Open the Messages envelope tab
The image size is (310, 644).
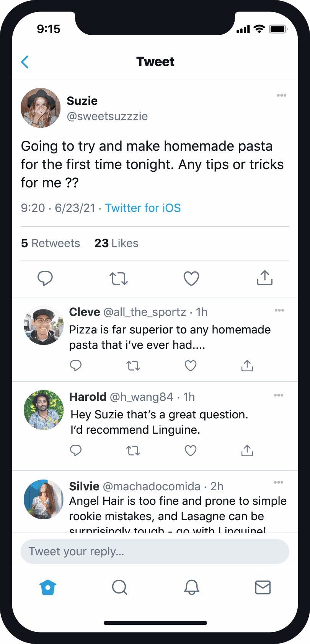pos(263,587)
